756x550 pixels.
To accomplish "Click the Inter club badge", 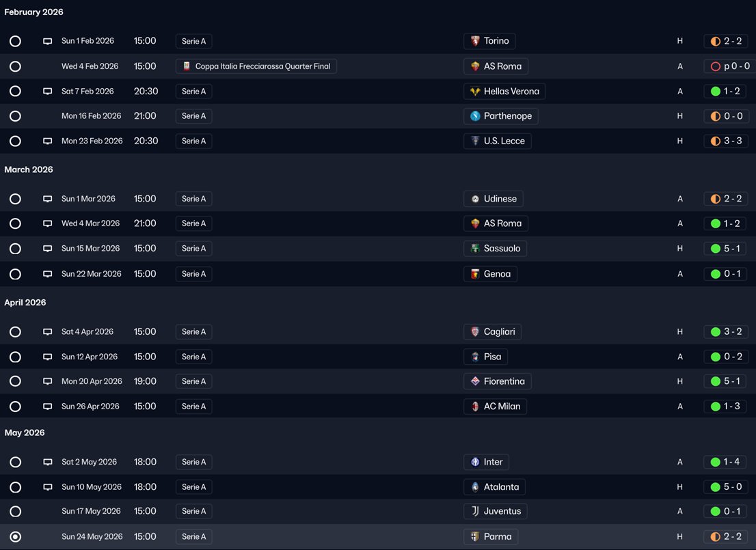I will tap(475, 462).
